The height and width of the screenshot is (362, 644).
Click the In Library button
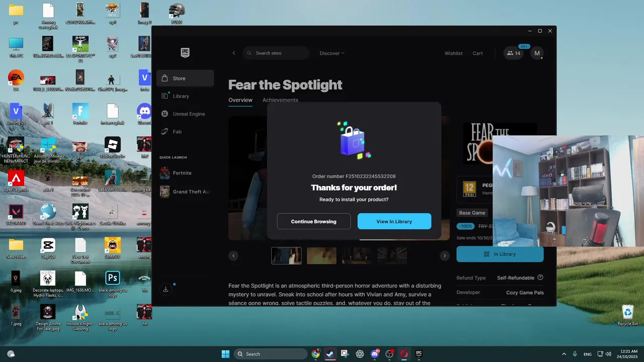(x=500, y=254)
